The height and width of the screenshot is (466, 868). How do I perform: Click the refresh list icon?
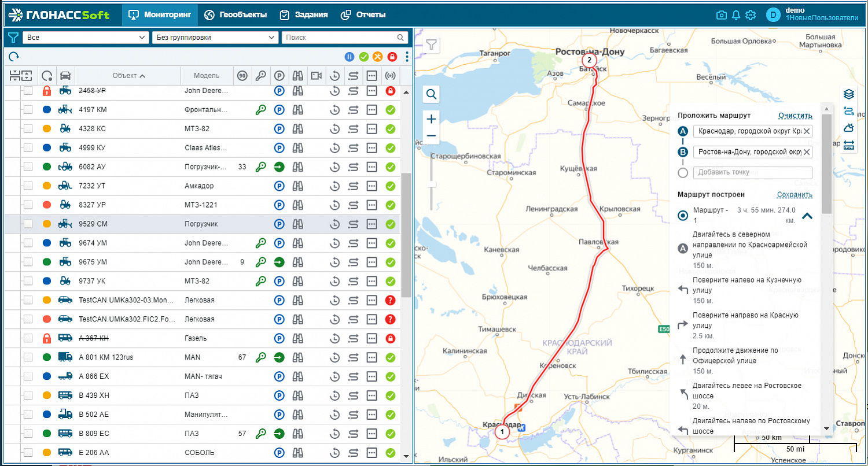[14, 56]
